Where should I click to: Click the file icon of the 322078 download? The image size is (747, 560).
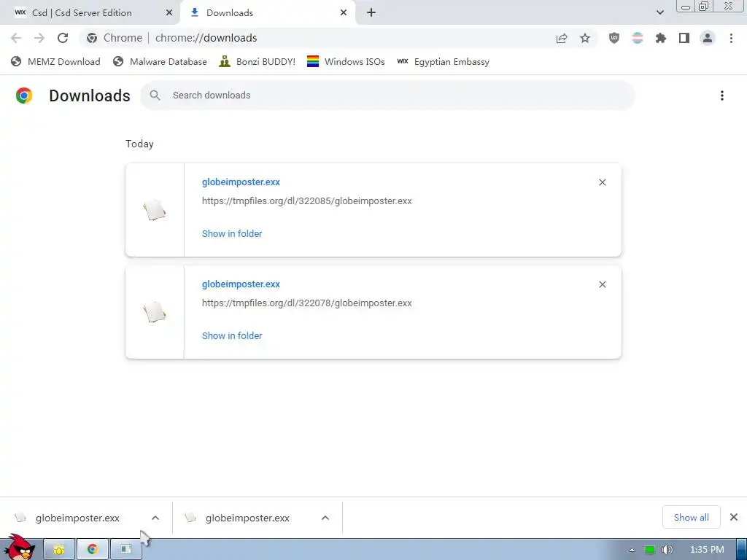pyautogui.click(x=155, y=312)
